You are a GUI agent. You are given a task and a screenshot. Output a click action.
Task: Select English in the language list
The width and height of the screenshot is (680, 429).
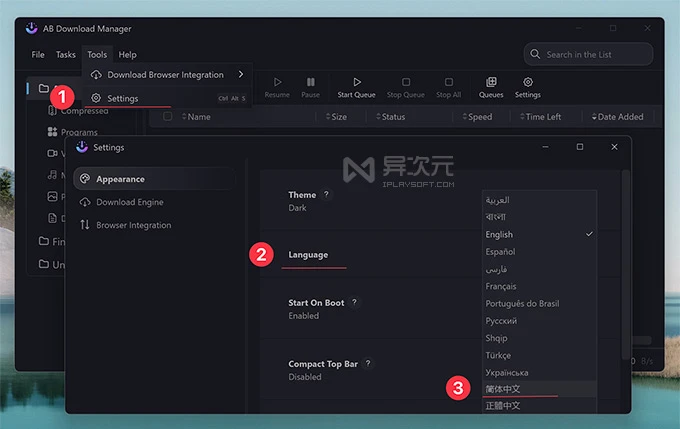(x=539, y=234)
